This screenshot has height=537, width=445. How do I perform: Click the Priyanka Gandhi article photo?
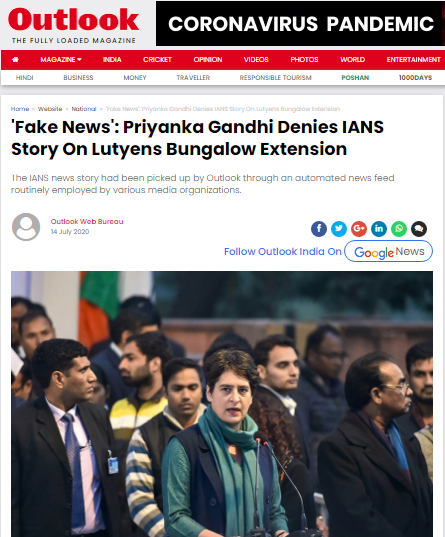pyautogui.click(x=222, y=404)
